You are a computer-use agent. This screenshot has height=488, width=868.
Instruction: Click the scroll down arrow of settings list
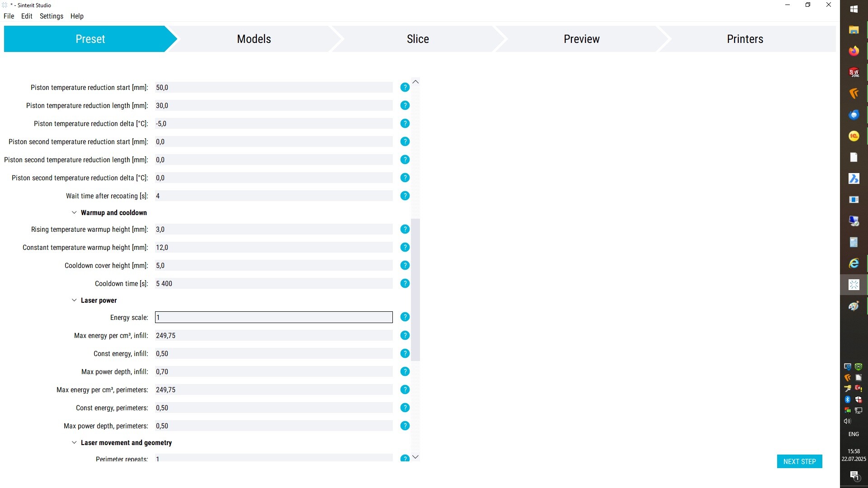tap(415, 457)
